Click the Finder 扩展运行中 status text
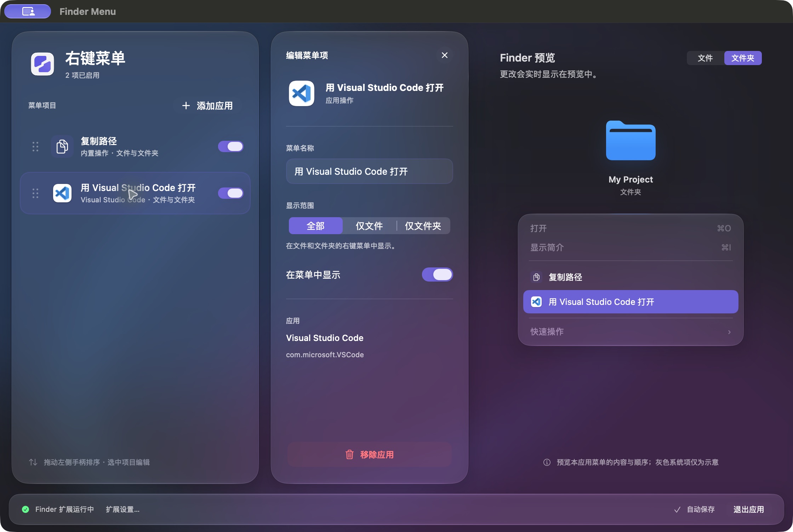Viewport: 793px width, 532px height. (64, 509)
